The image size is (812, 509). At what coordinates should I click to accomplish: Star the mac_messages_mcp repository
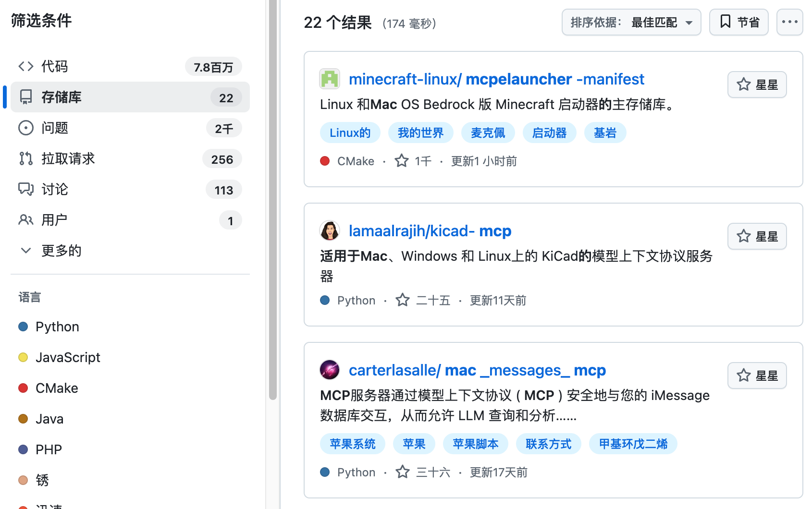(757, 376)
